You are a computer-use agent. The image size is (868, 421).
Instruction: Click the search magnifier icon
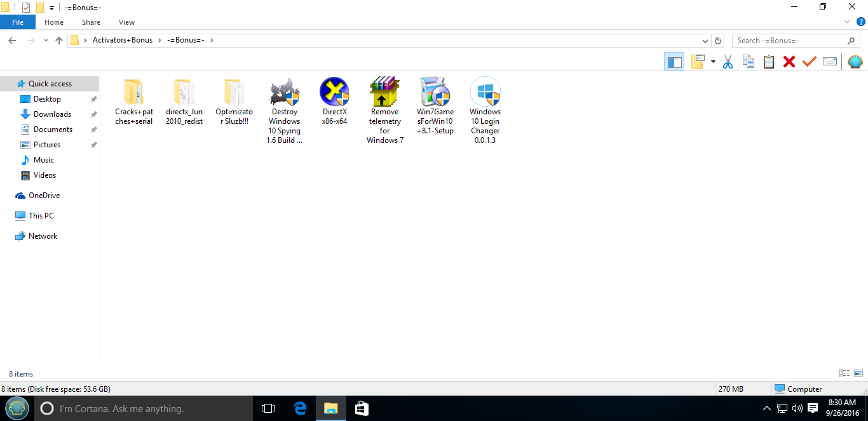851,41
